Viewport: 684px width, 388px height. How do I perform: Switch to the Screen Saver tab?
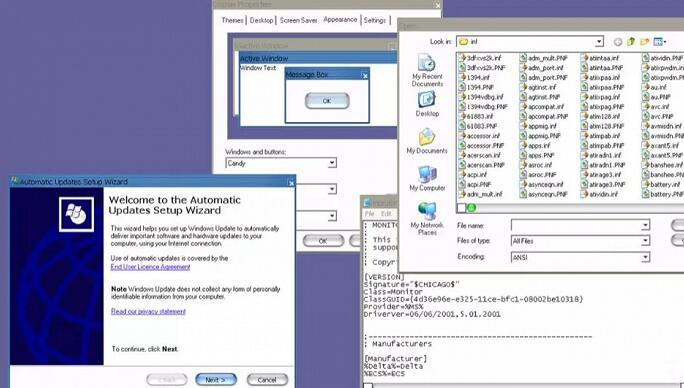(298, 20)
